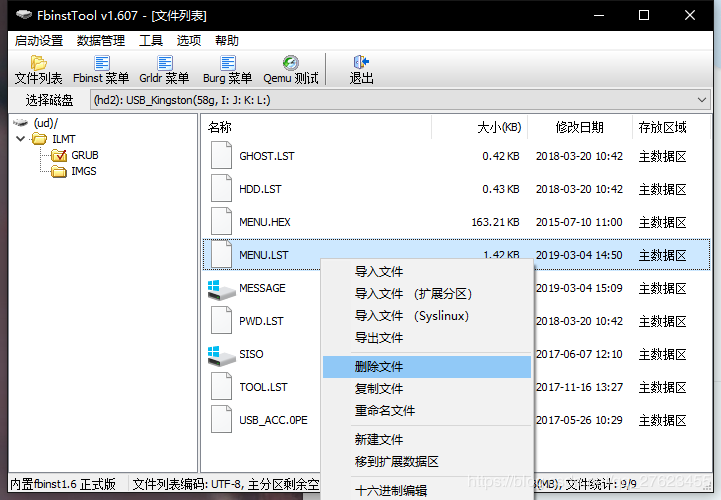The width and height of the screenshot is (721, 500).
Task: Choose 导入文件 (Syslinux) context entry
Action: [427, 316]
